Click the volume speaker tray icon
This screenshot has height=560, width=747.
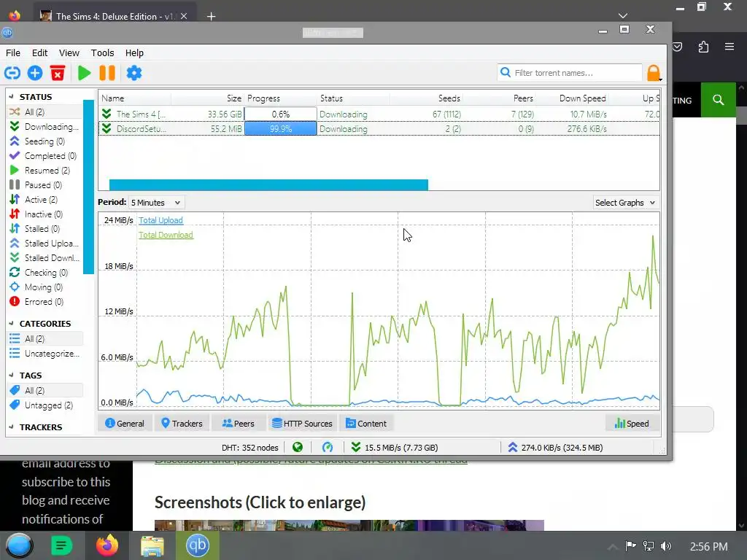pos(667,546)
